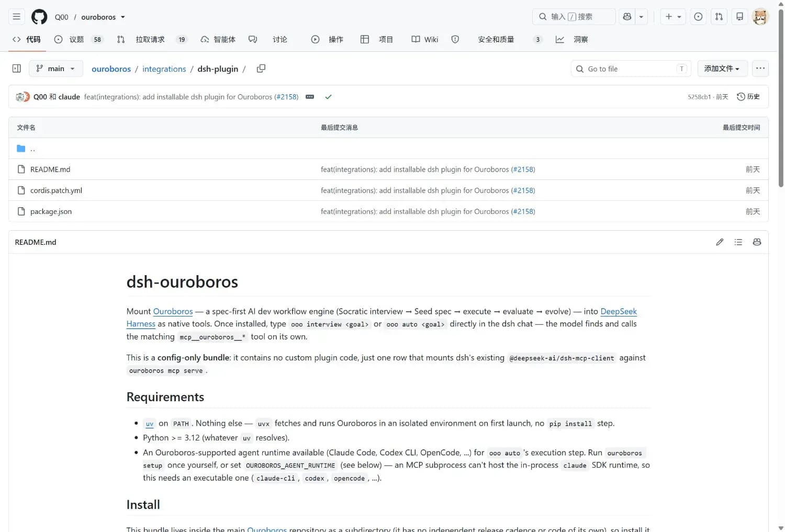Follow the DeepSeek Harness link
785x532 pixels.
[619, 311]
